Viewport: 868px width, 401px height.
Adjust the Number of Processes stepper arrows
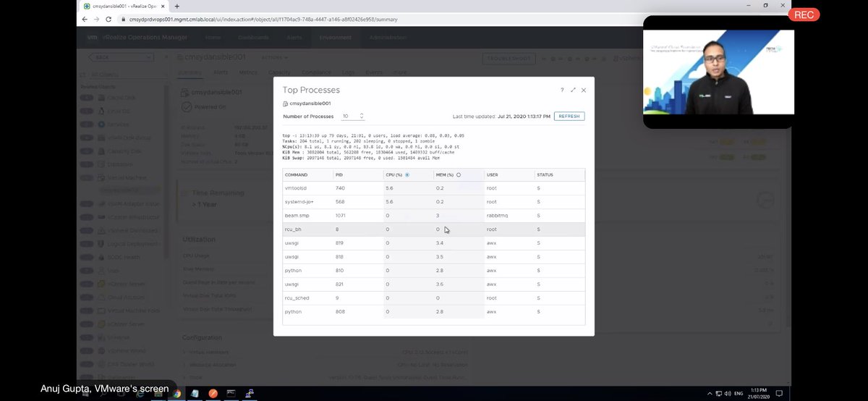362,116
